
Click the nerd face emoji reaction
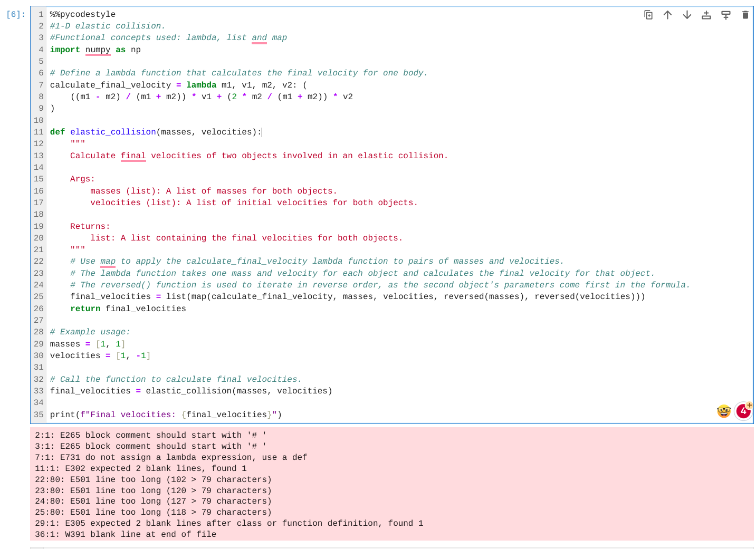click(723, 411)
